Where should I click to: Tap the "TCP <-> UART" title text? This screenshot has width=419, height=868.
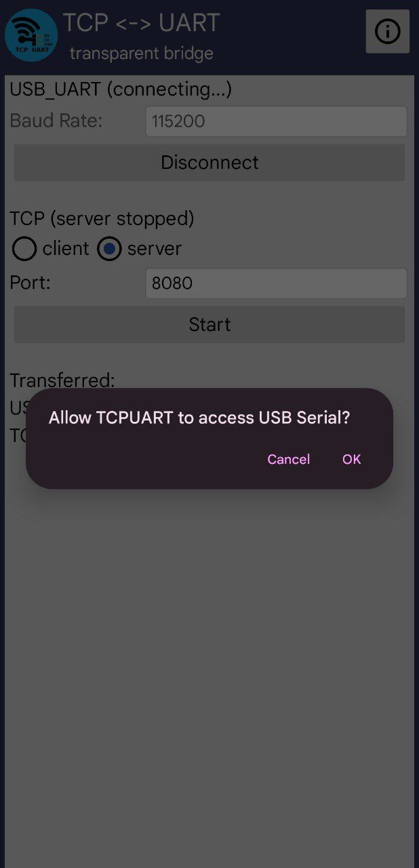141,23
